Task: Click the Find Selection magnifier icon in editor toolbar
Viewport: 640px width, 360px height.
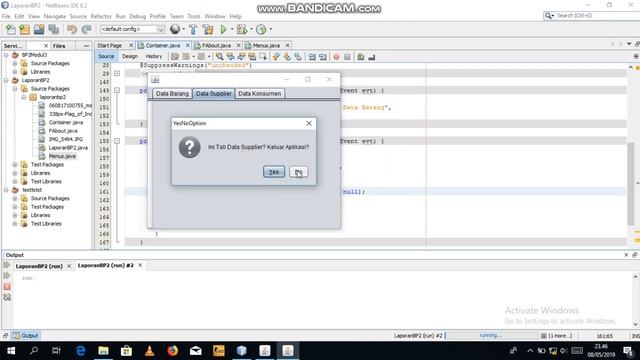Action: pyautogui.click(x=220, y=57)
